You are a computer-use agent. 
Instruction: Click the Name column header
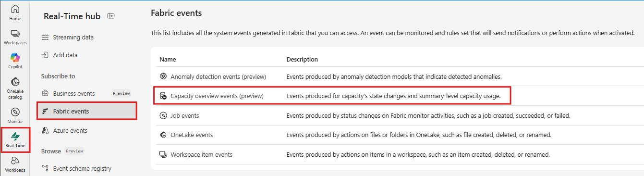168,60
